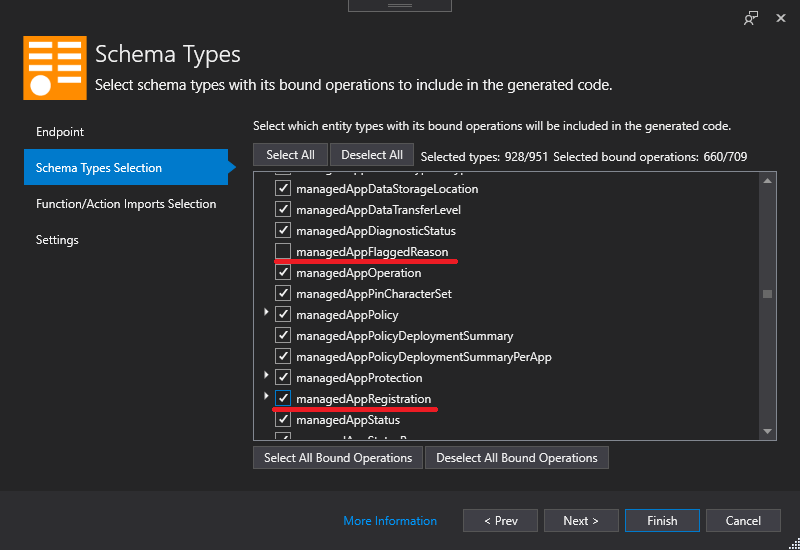Image resolution: width=800 pixels, height=550 pixels.
Task: Check the managedAppFlaggedReason checkbox
Action: 283,251
